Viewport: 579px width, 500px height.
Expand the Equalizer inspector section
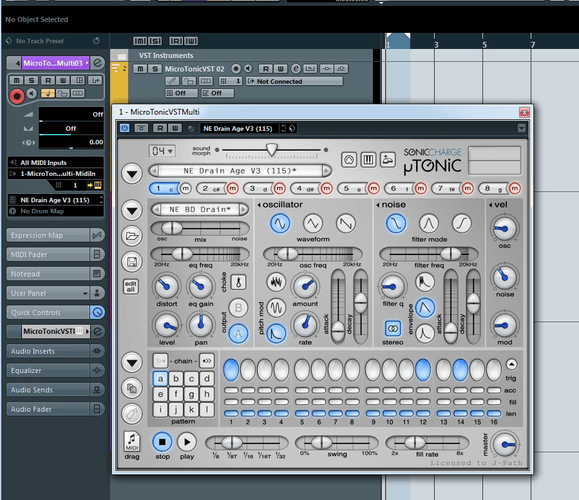pos(48,370)
